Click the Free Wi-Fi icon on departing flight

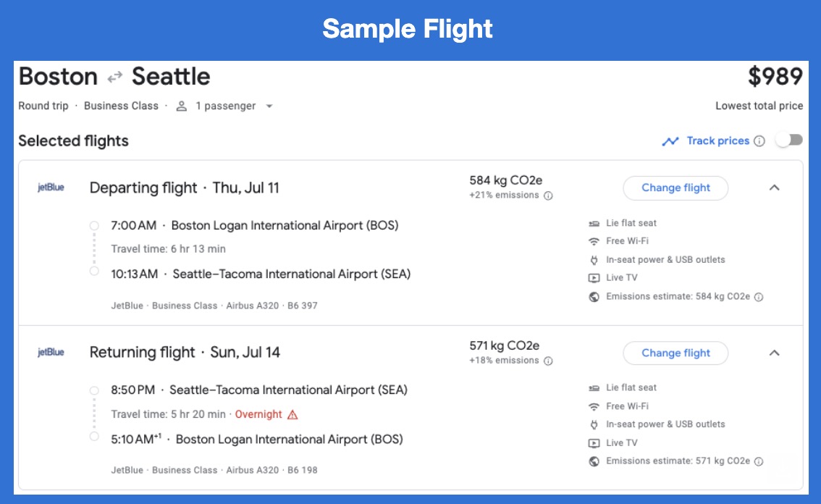click(x=594, y=241)
